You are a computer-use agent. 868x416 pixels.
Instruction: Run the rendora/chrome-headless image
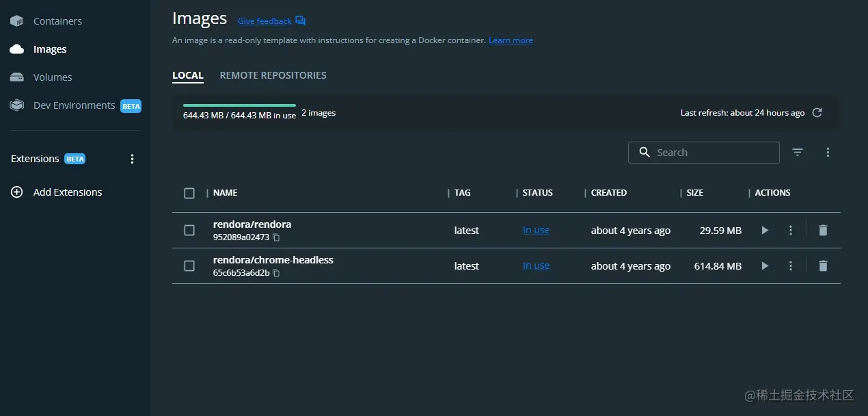pos(765,266)
